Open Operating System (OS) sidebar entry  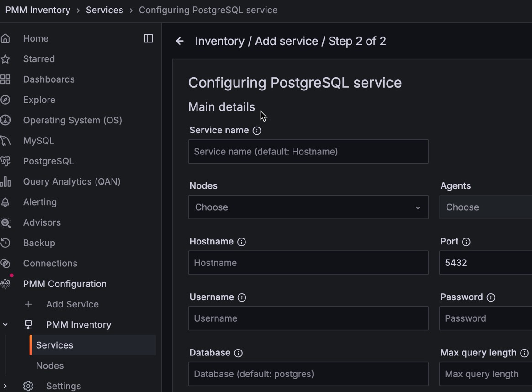point(73,120)
